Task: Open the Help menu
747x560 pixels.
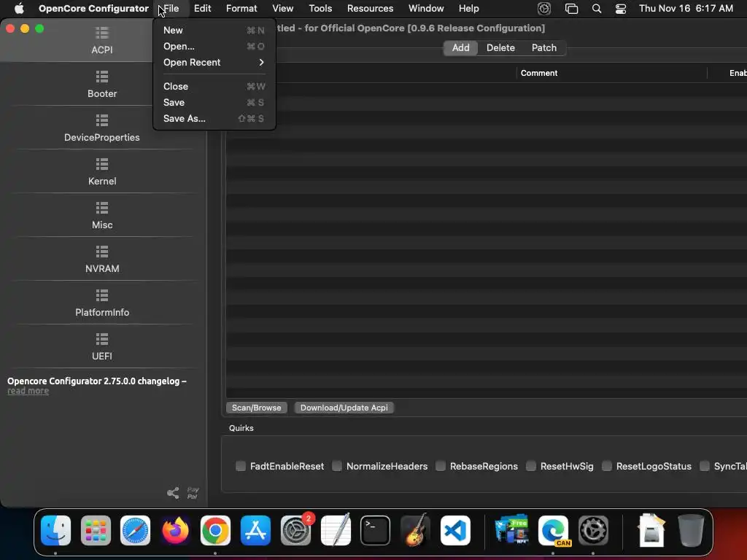Action: point(469,9)
